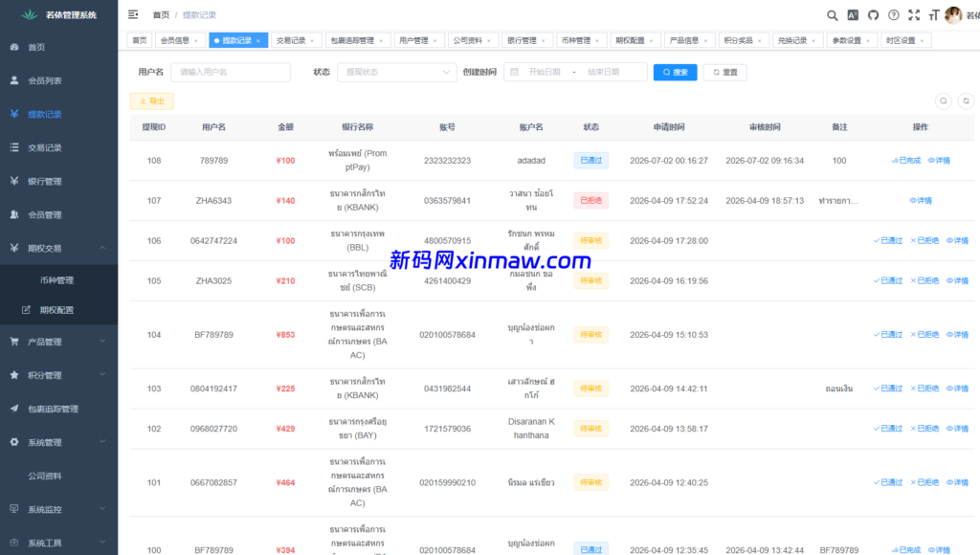Click username ZHA6343 in the table
The image size is (980, 555).
click(213, 201)
